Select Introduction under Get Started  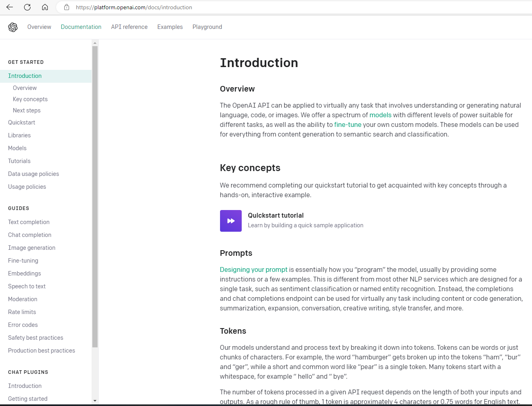coord(46,76)
